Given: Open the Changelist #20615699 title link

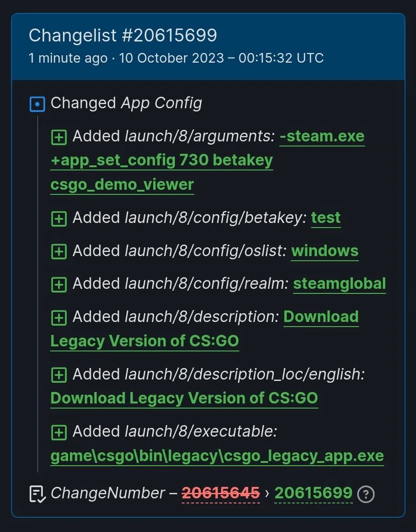Looking at the screenshot, I should [x=123, y=35].
